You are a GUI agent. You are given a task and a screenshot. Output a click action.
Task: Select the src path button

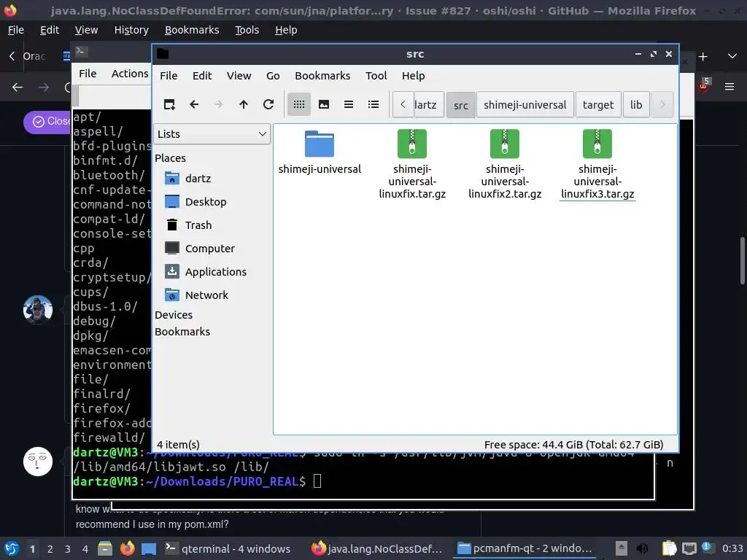click(x=461, y=105)
